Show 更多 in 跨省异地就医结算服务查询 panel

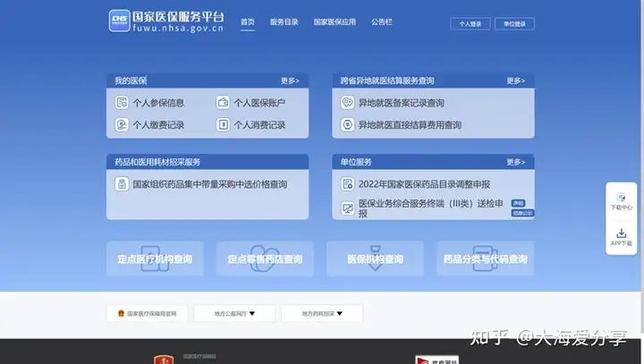point(516,80)
